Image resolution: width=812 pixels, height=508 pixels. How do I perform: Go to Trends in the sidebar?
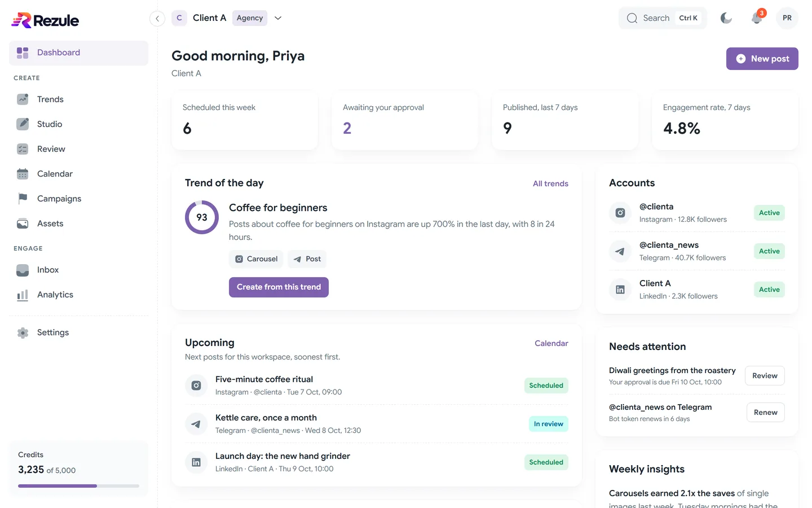79,99
